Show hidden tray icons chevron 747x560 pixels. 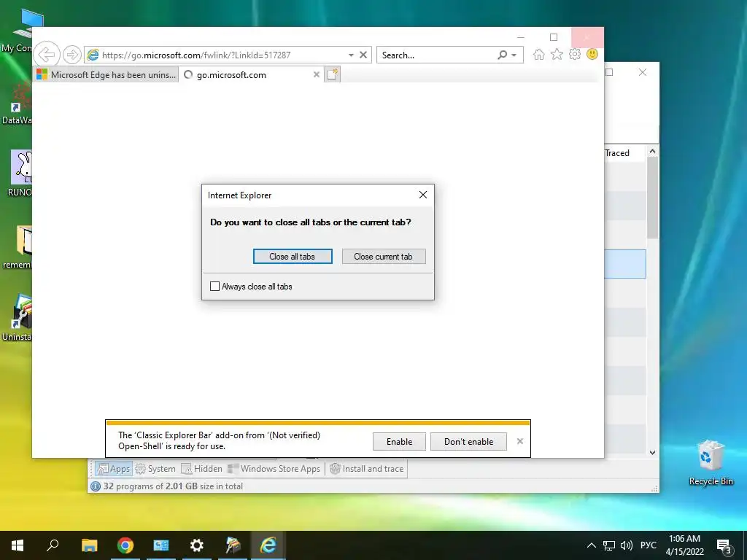point(591,545)
